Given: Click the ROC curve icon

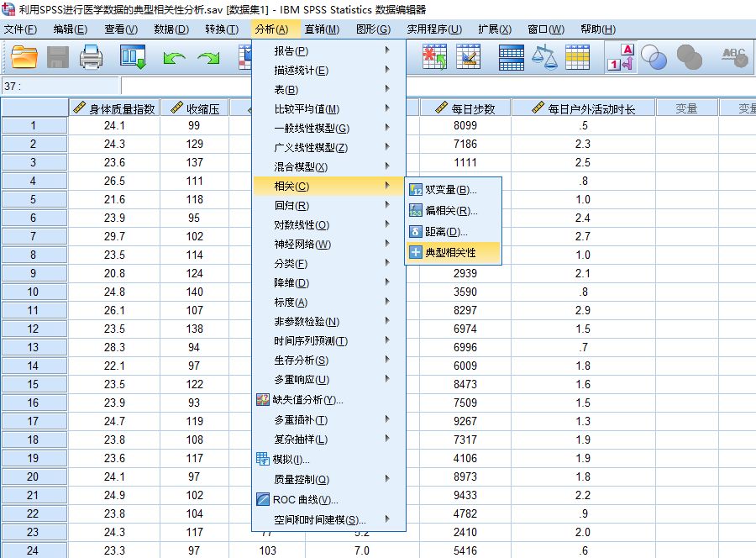Looking at the screenshot, I should pyautogui.click(x=263, y=499).
